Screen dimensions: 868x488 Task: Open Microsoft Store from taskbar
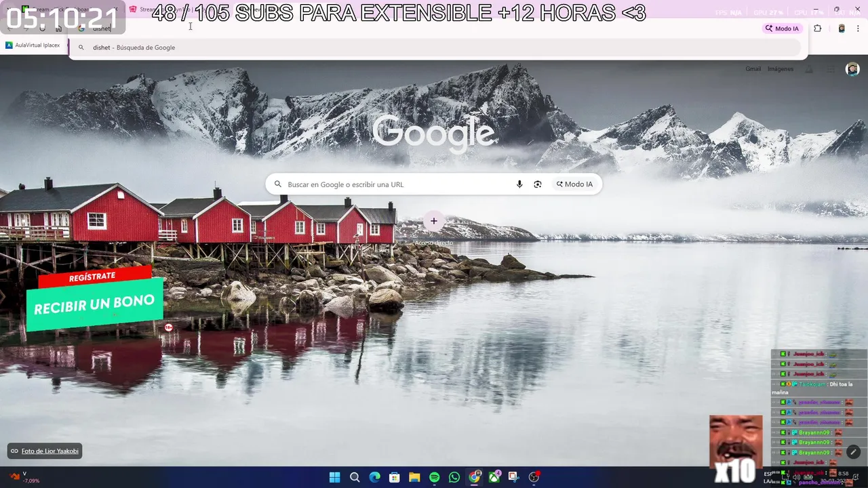pos(395,477)
